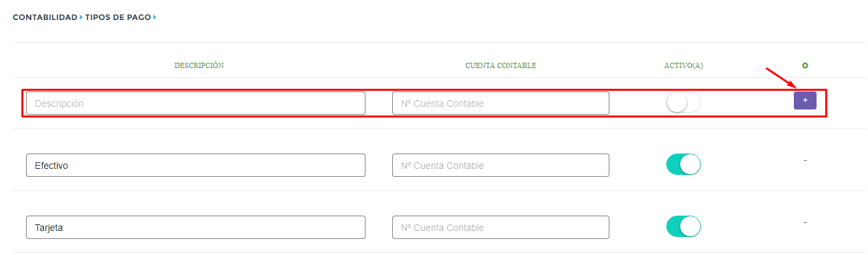The image size is (868, 255).
Task: Click the green gear settings icon
Action: [805, 65]
